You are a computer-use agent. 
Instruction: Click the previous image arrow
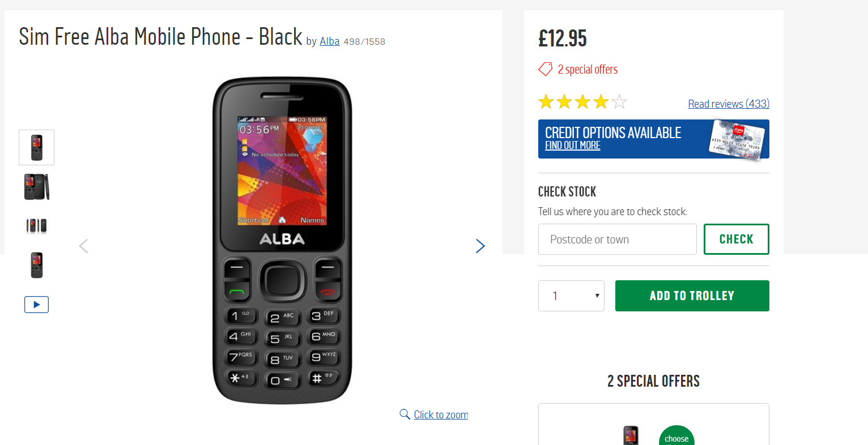pyautogui.click(x=84, y=246)
